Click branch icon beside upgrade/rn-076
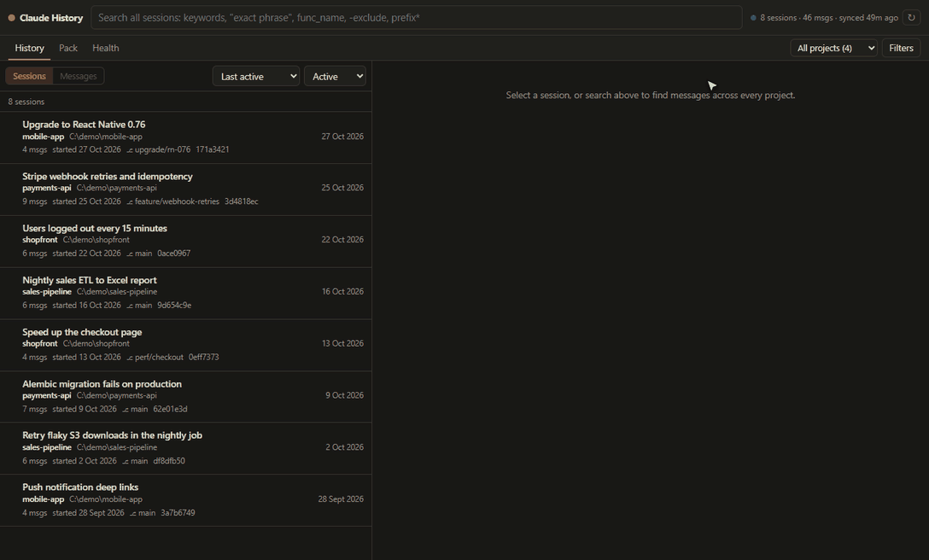The width and height of the screenshot is (929, 560). 130,150
